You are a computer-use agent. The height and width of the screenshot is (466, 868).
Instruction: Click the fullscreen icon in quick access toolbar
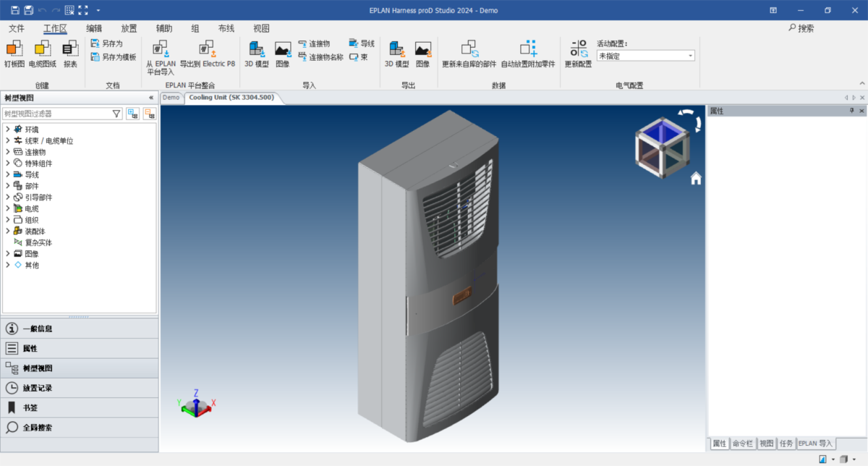click(x=83, y=10)
